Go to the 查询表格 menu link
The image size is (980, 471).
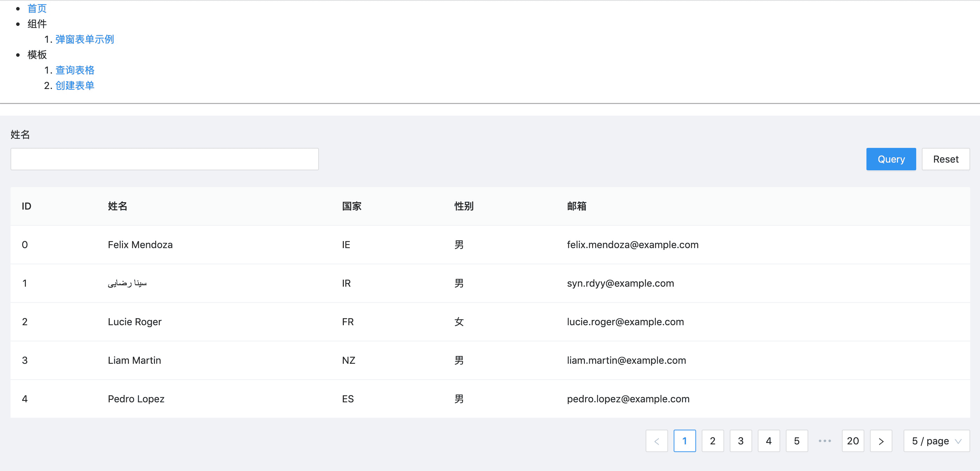tap(75, 70)
